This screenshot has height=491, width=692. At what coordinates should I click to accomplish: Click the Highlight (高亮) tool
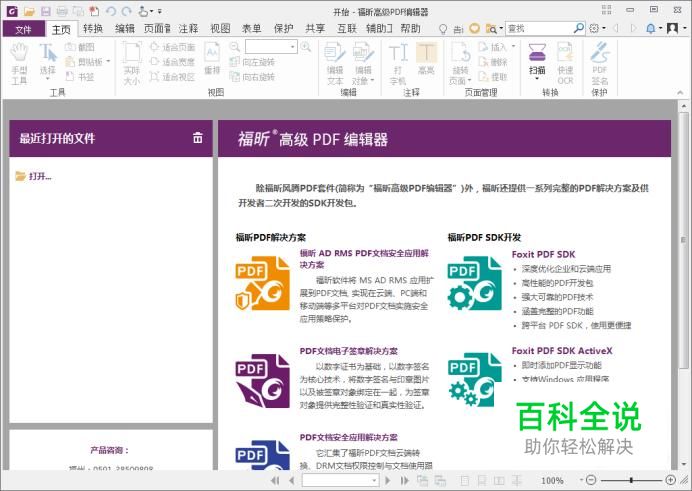pos(426,59)
